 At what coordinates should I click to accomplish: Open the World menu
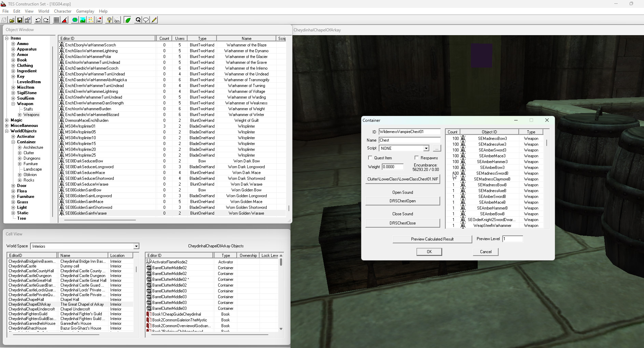44,11
